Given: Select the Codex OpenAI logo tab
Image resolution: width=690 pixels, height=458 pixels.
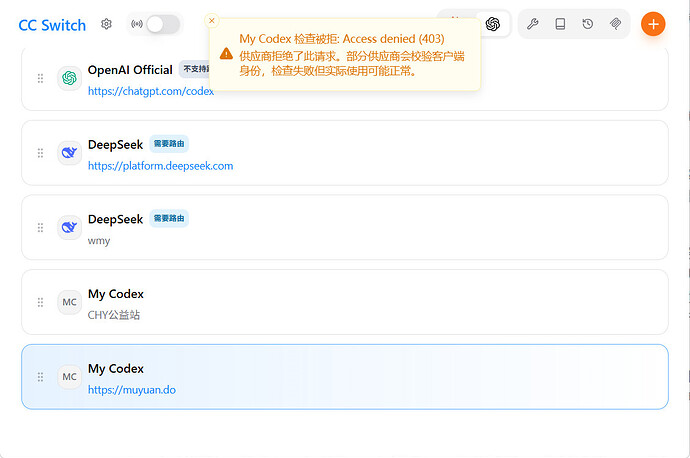Looking at the screenshot, I should [493, 24].
